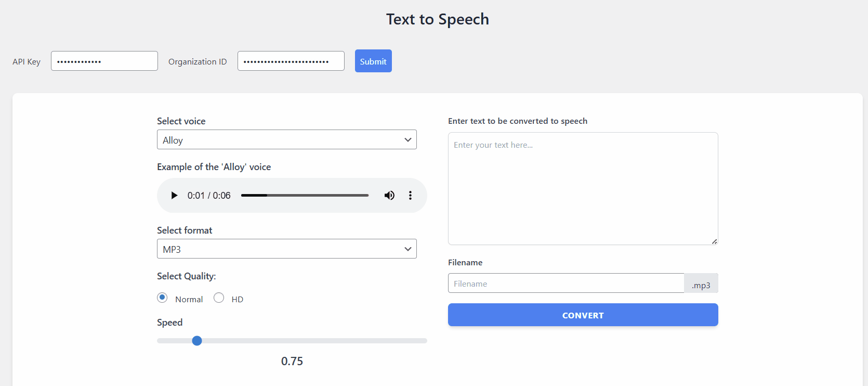
Task: Click the .mp3 extension label
Action: point(701,285)
